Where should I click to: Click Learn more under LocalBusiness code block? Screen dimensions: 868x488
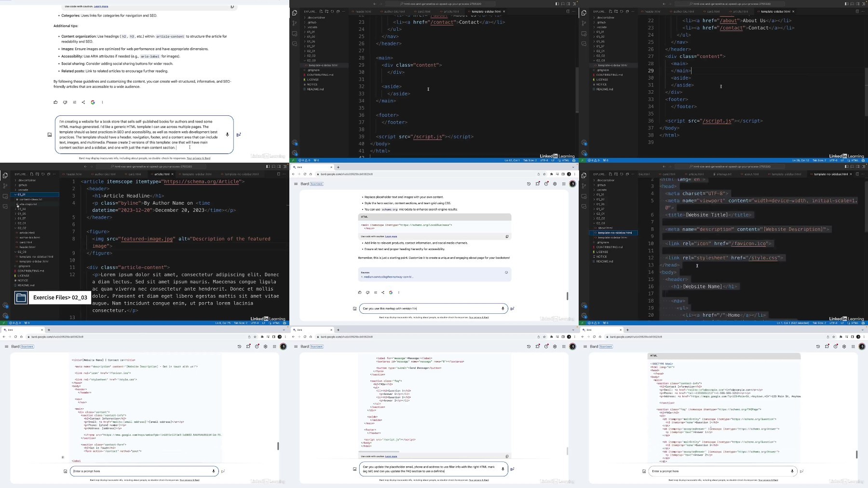coord(391,237)
